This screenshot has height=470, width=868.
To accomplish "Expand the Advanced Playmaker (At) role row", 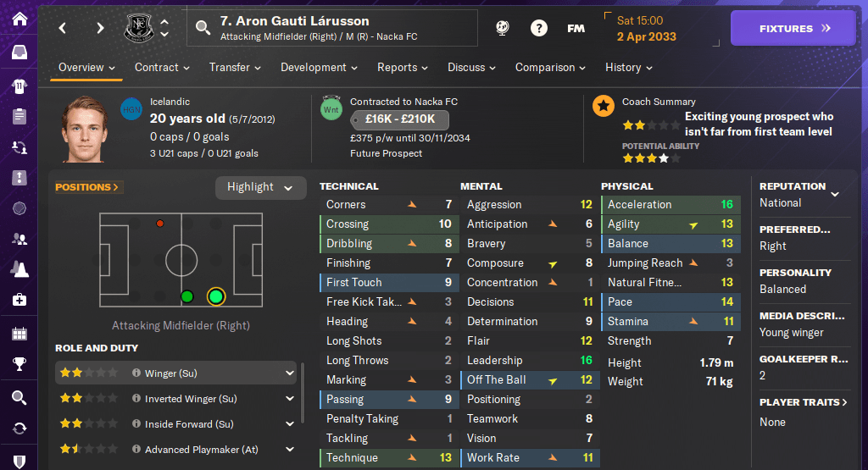I will click(x=290, y=450).
